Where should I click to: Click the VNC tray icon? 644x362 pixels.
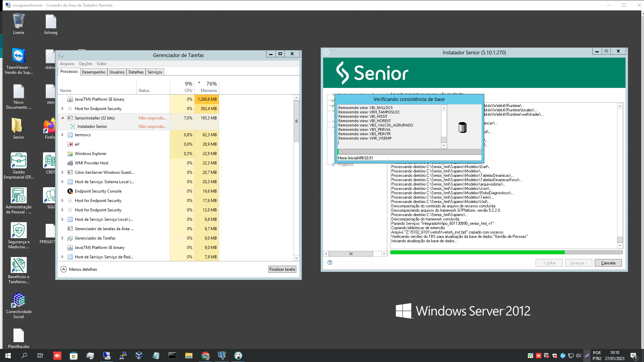530,356
